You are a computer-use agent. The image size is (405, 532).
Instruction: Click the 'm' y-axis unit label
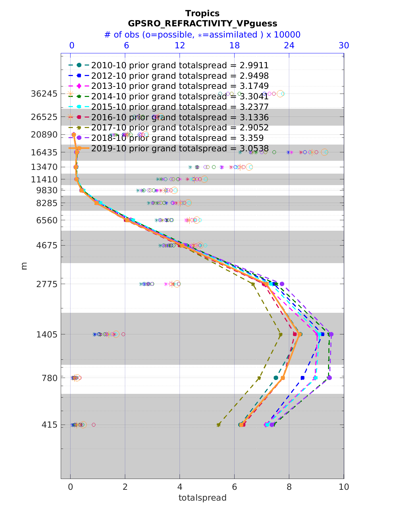point(24,266)
